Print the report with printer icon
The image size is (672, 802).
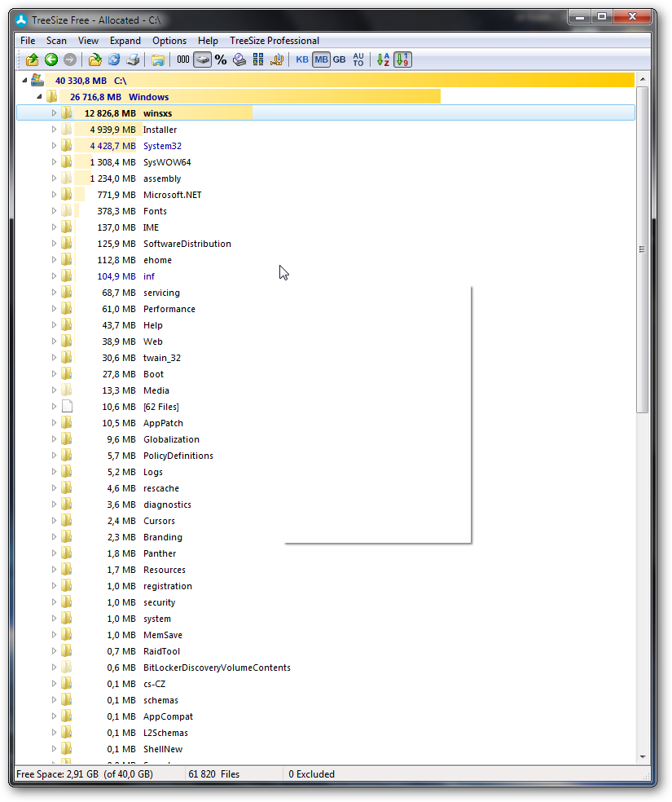(x=133, y=59)
